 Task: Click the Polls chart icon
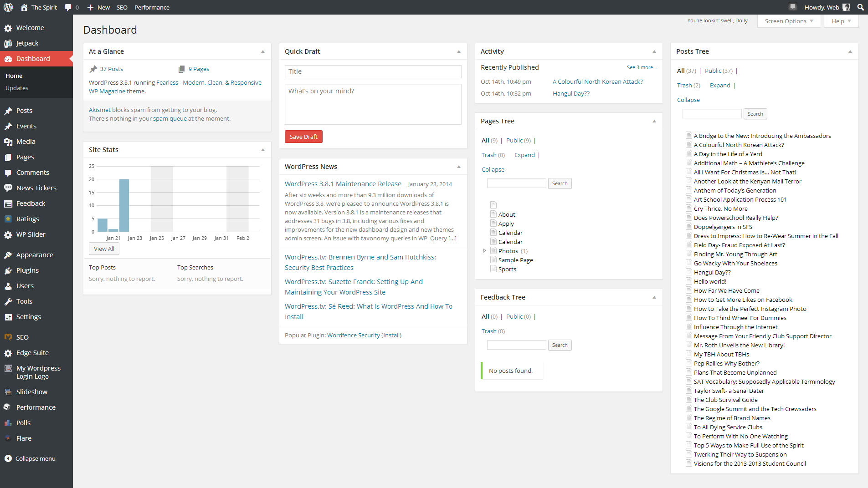point(8,423)
